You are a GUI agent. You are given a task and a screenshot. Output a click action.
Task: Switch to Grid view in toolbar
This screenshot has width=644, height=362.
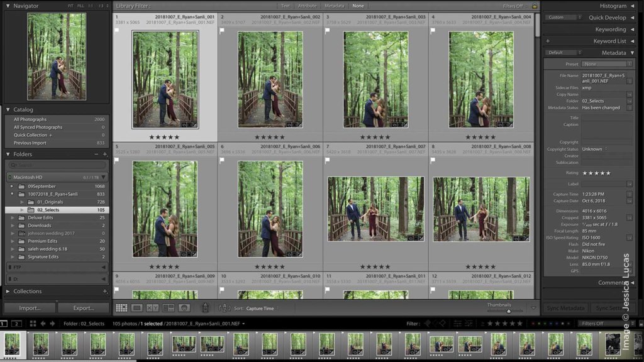(121, 308)
